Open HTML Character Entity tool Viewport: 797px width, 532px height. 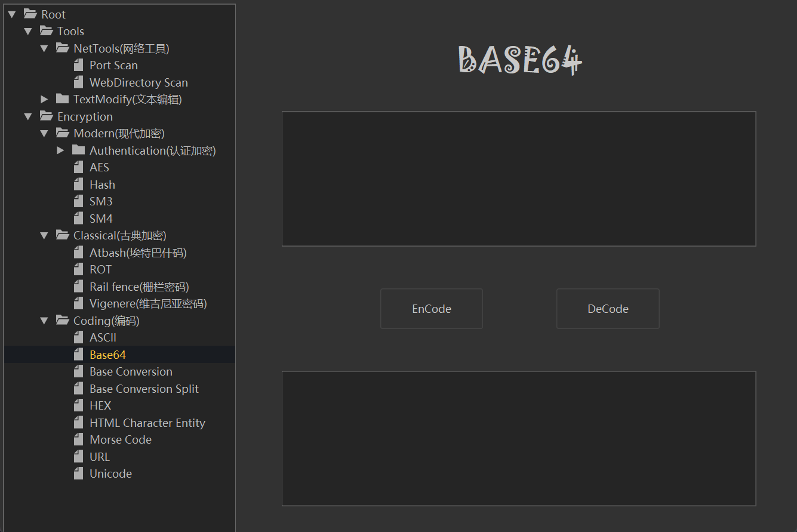[x=147, y=423]
